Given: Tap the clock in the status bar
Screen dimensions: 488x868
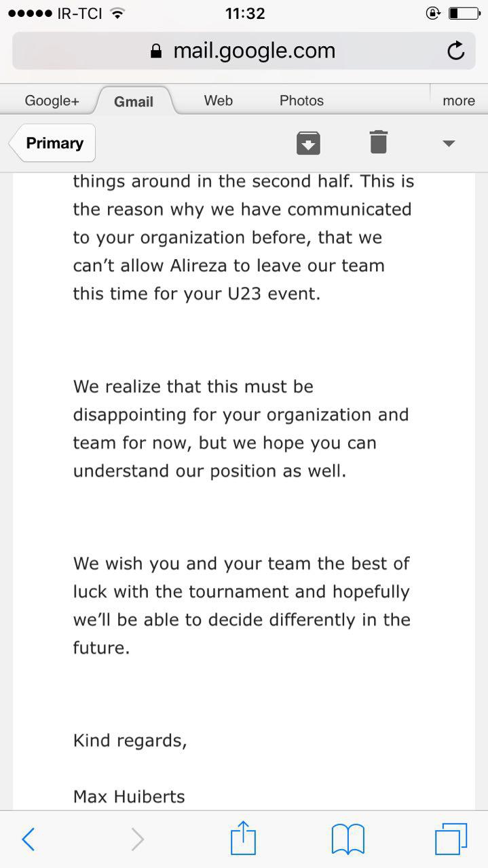Looking at the screenshot, I should click(244, 13).
